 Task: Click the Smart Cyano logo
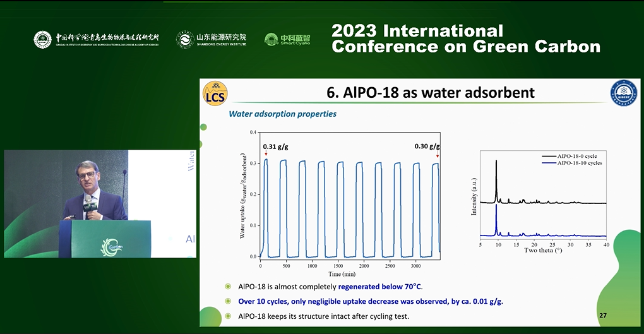[x=287, y=39]
